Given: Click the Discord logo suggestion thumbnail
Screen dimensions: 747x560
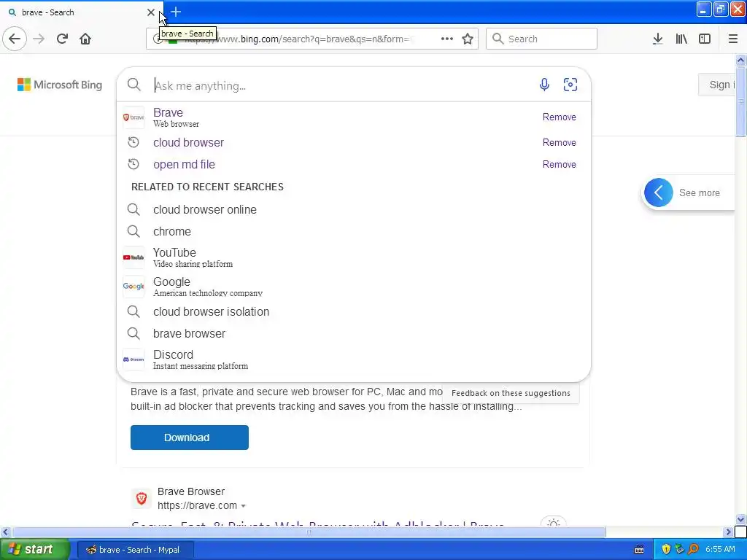Looking at the screenshot, I should click(x=133, y=359).
